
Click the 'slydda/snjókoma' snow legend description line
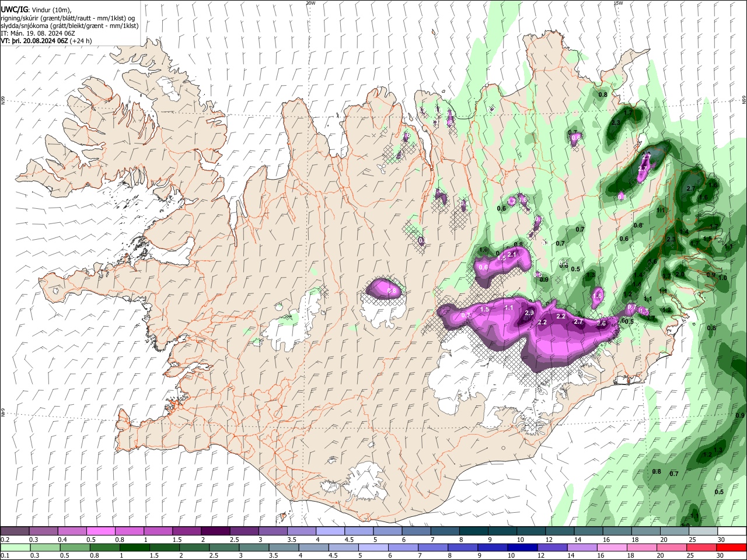[x=69, y=26]
